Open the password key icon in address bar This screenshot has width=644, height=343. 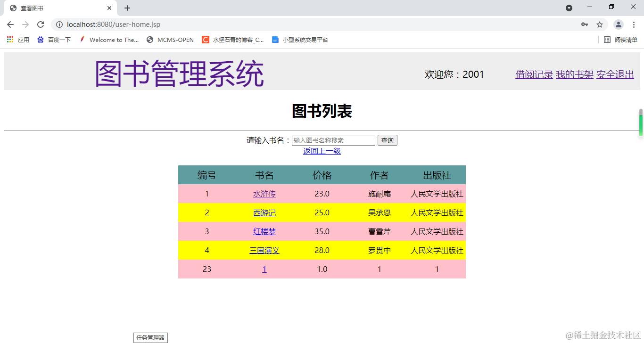tap(584, 24)
